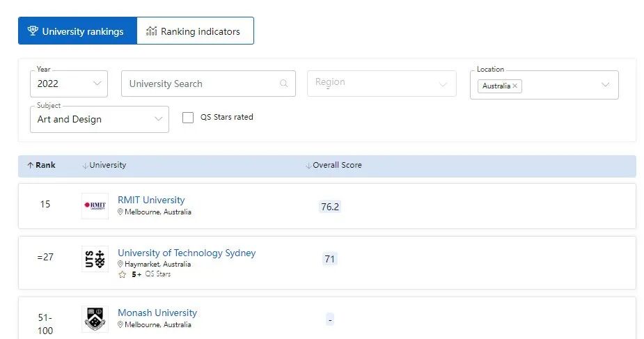Sort by Overall Score column arrow
Screen dimensions: 644x339
click(x=308, y=166)
